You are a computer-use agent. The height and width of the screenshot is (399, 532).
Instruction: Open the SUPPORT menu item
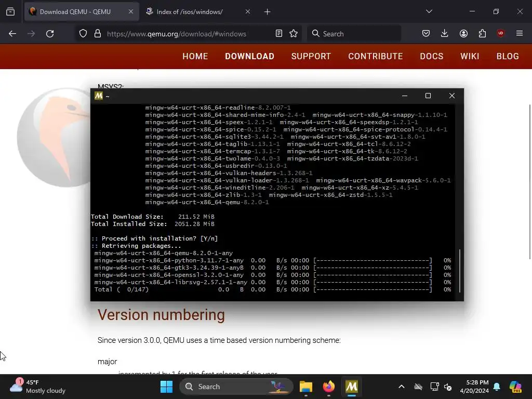(311, 56)
